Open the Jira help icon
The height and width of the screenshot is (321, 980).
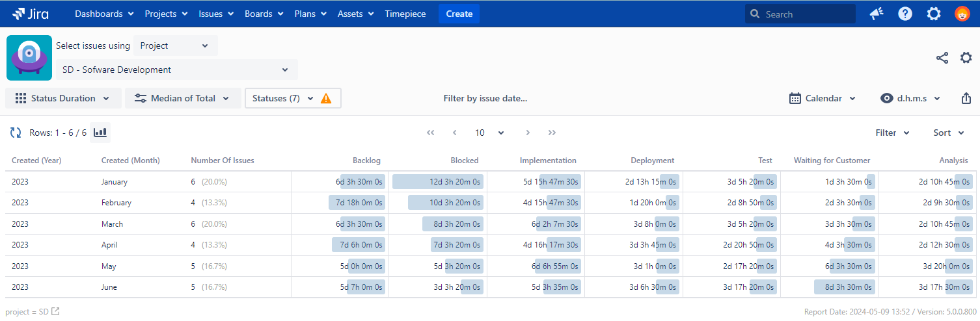[905, 14]
